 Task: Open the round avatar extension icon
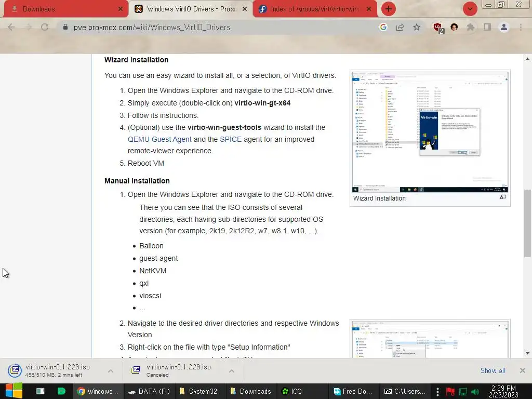(x=454, y=27)
